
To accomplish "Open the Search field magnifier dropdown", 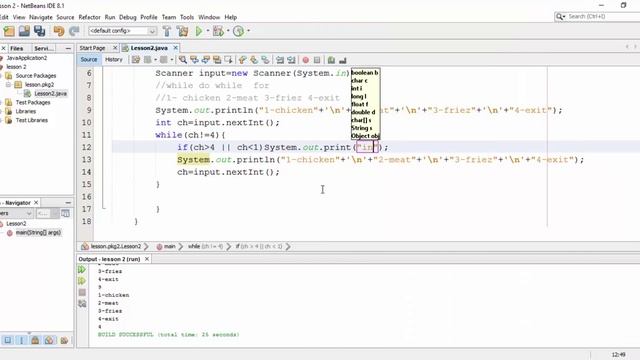I will coord(560,16).
